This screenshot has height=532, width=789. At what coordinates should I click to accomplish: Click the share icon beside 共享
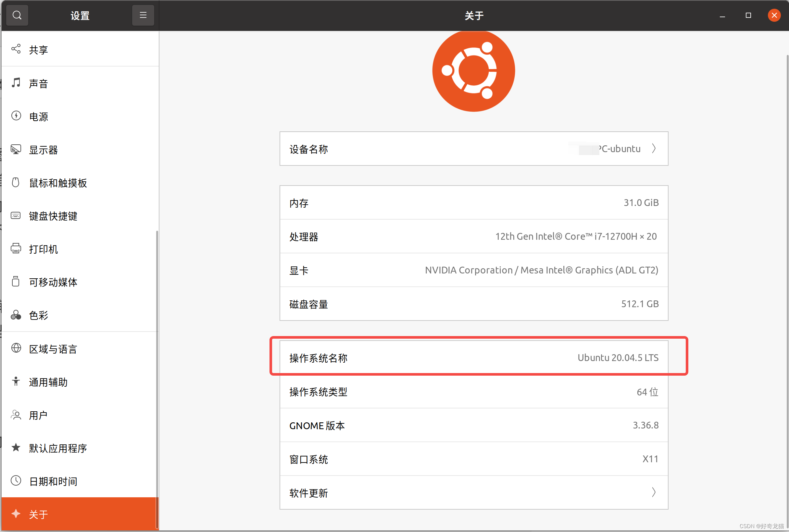[16, 49]
